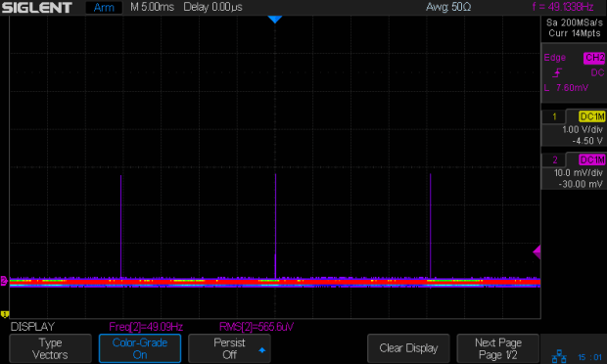Click the CH2 trigger source badge

click(594, 58)
